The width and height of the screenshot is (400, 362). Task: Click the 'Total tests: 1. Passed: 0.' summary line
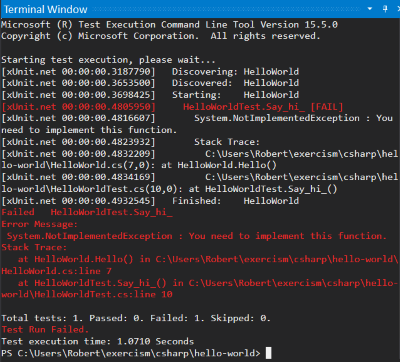[136, 318]
